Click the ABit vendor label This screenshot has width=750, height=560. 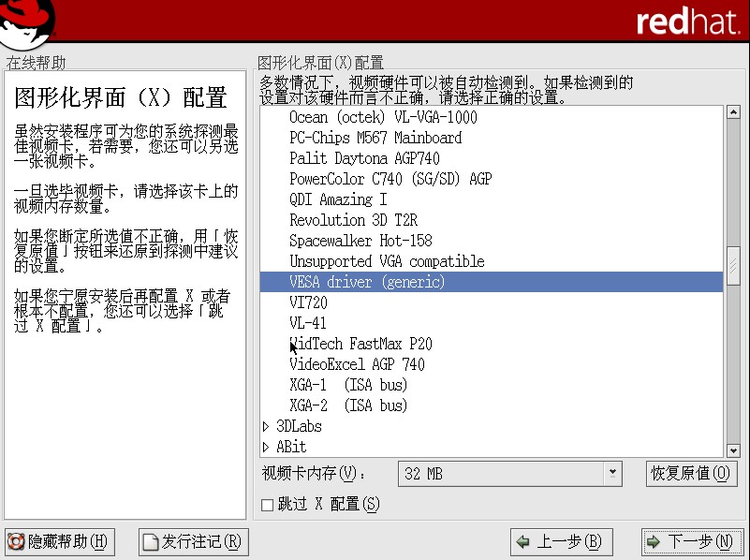[291, 447]
